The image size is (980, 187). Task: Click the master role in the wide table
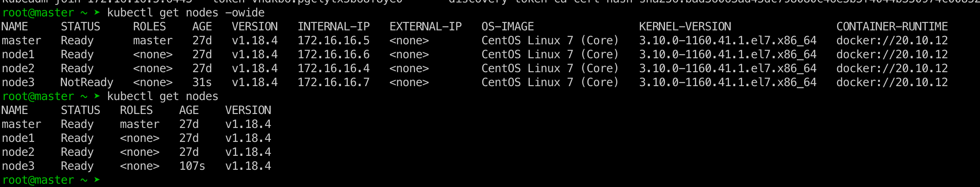pos(153,41)
